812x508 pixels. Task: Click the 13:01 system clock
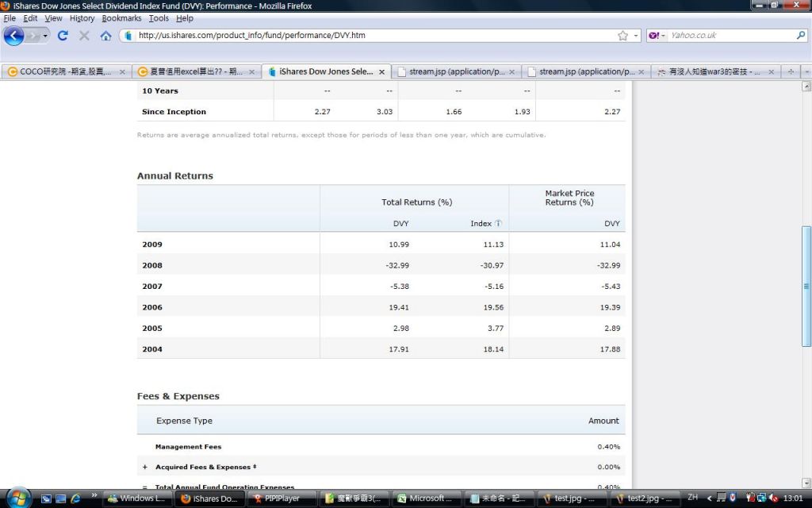[793, 498]
